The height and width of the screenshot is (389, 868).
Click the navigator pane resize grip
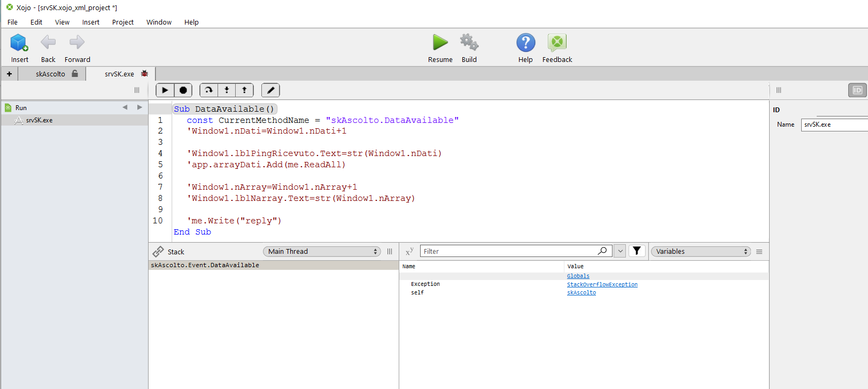[137, 90]
